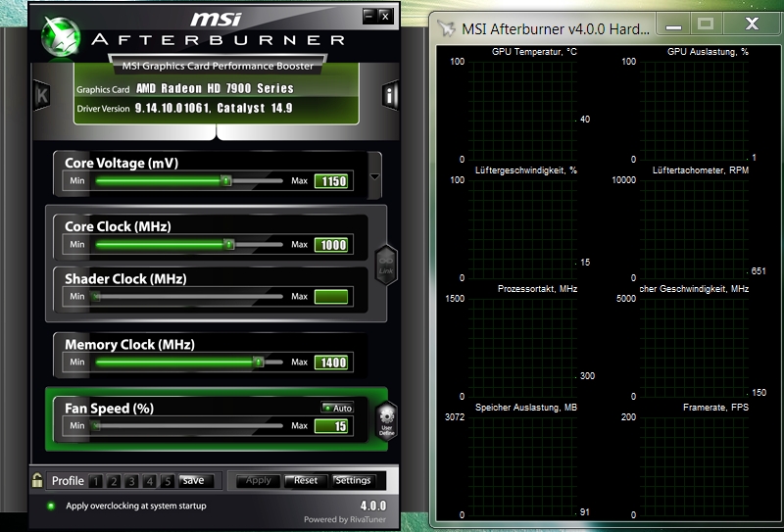Click the empty Shader Clock value field
Image resolution: width=784 pixels, height=532 pixels.
tap(331, 297)
